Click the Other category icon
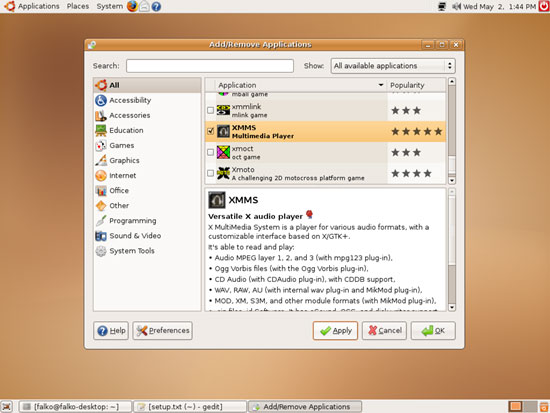The image size is (550, 413). [101, 206]
